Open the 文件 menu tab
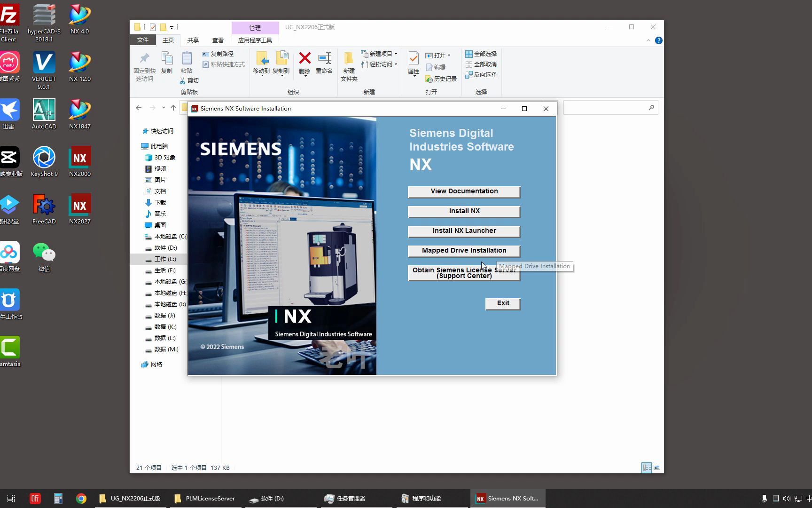The width and height of the screenshot is (812, 508). (x=143, y=40)
